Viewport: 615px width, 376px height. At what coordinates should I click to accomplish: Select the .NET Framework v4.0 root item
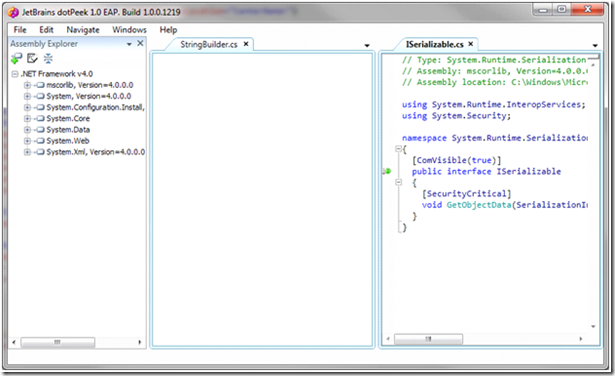(x=56, y=74)
